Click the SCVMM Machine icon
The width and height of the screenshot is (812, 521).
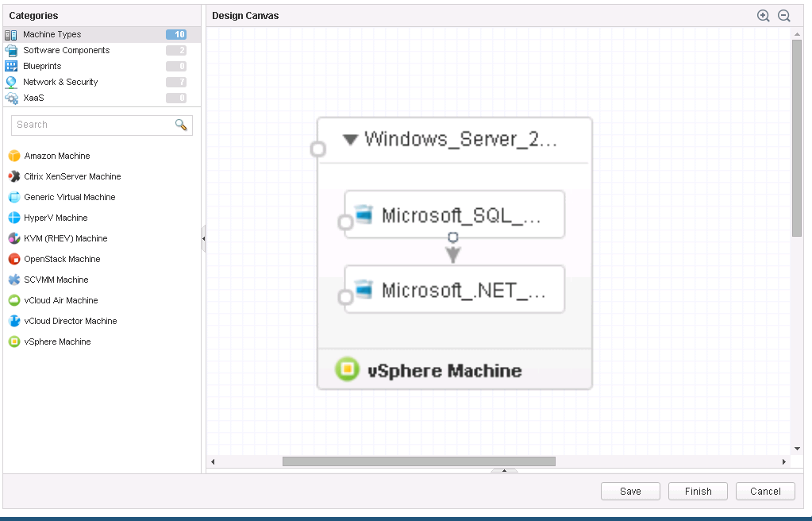(x=14, y=280)
